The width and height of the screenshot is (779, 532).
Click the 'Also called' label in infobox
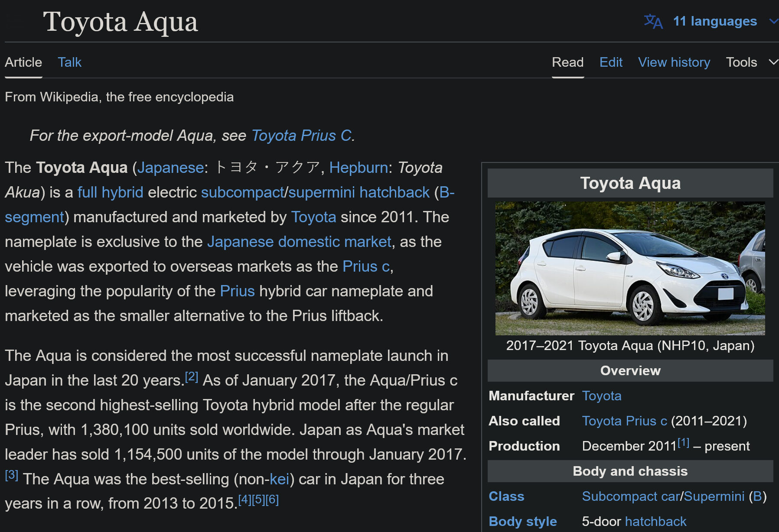click(524, 421)
